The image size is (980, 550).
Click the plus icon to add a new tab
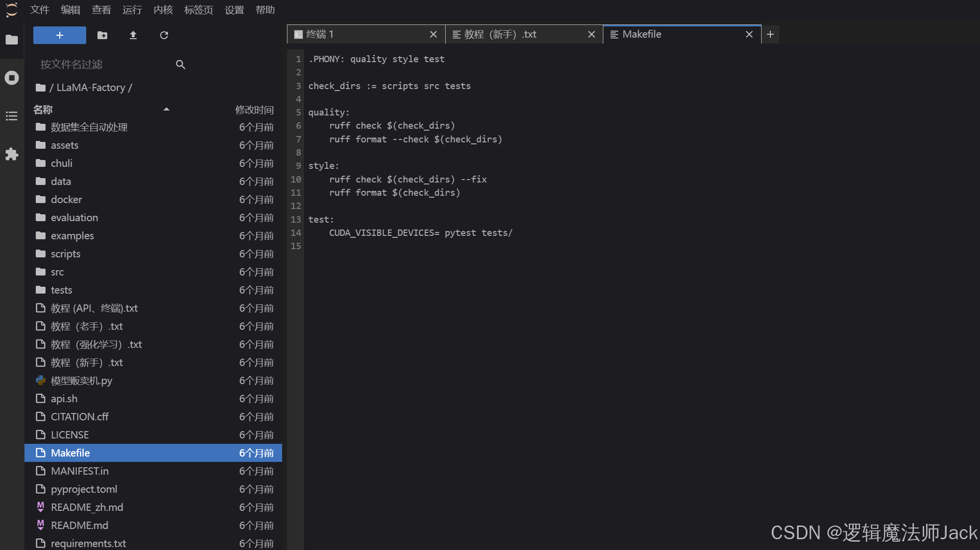(x=770, y=34)
